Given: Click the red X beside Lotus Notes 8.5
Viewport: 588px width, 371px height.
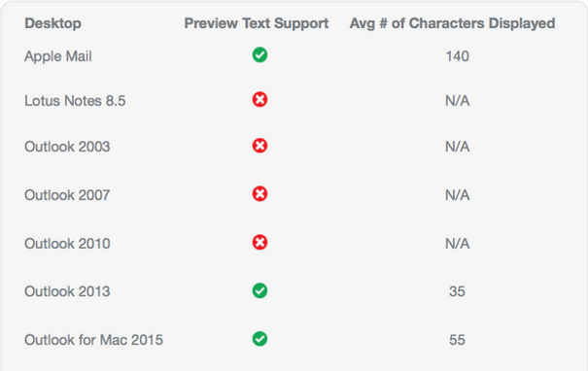Looking at the screenshot, I should coord(259,100).
